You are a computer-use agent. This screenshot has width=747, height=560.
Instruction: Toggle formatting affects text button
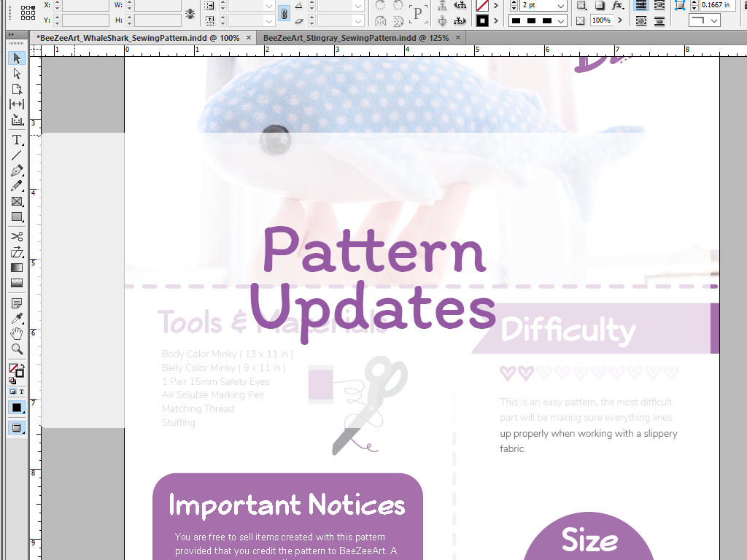[21, 392]
